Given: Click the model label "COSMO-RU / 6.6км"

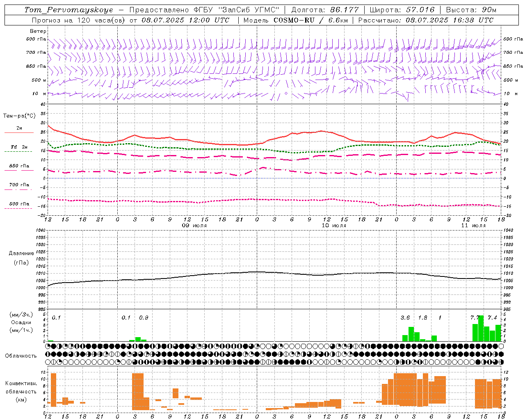Looking at the screenshot, I should point(310,20).
